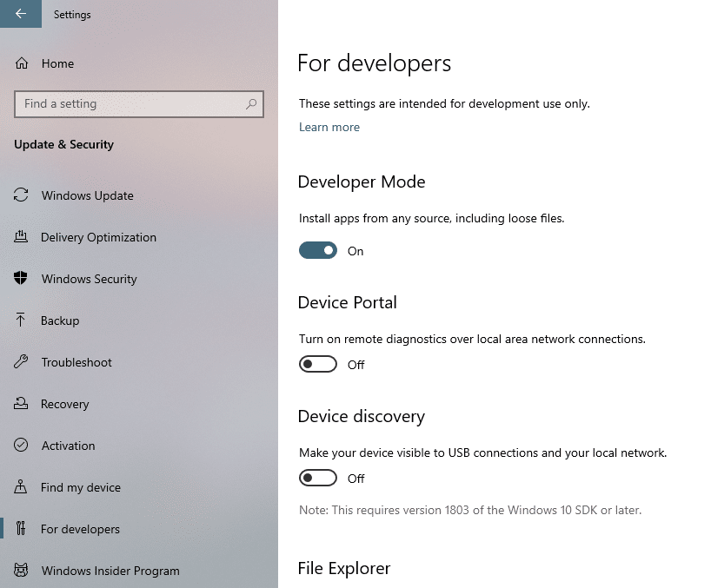
Task: Go to Find my device page
Action: click(x=139, y=487)
